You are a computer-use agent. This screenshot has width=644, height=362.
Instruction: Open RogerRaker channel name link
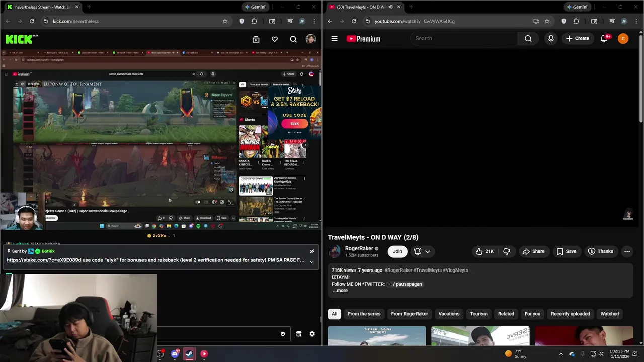[359, 248]
